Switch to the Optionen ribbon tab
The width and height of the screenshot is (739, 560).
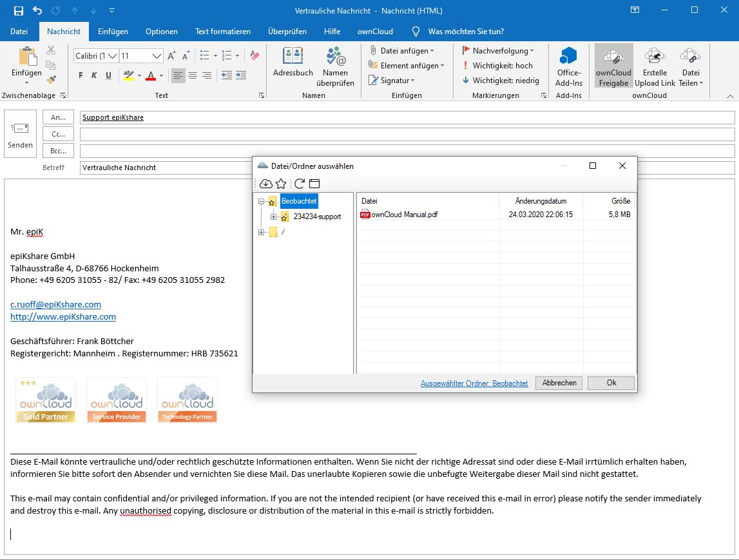[x=162, y=32]
